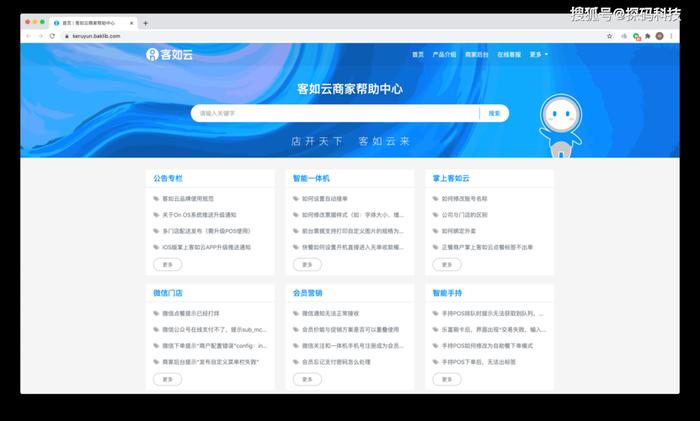Click the 搜索 button in the search bar
700x421 pixels.
click(x=494, y=113)
